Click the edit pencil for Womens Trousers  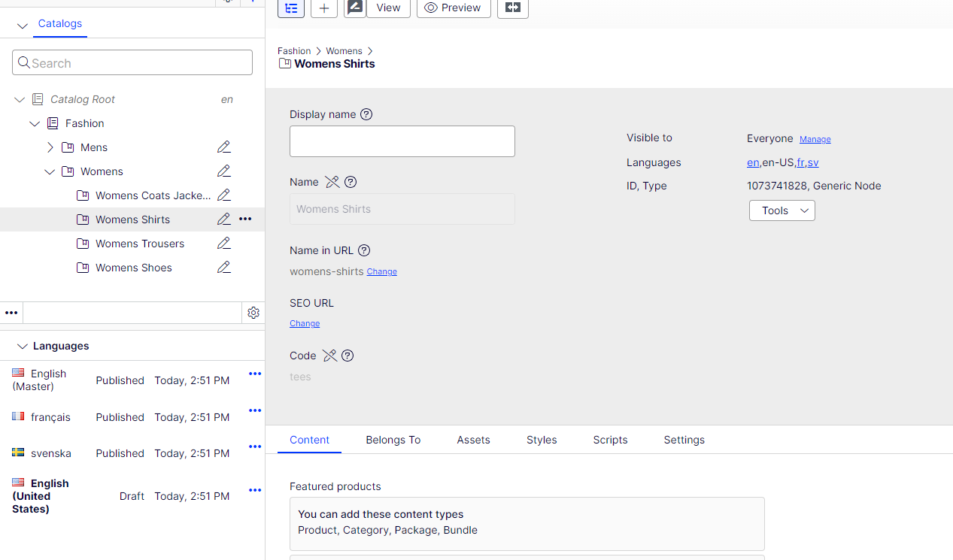click(223, 244)
